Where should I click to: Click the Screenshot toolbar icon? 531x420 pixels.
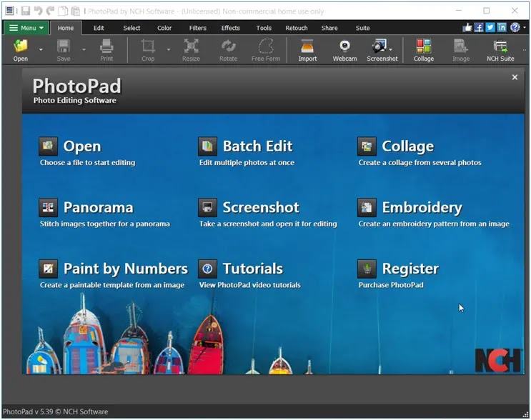click(380, 46)
